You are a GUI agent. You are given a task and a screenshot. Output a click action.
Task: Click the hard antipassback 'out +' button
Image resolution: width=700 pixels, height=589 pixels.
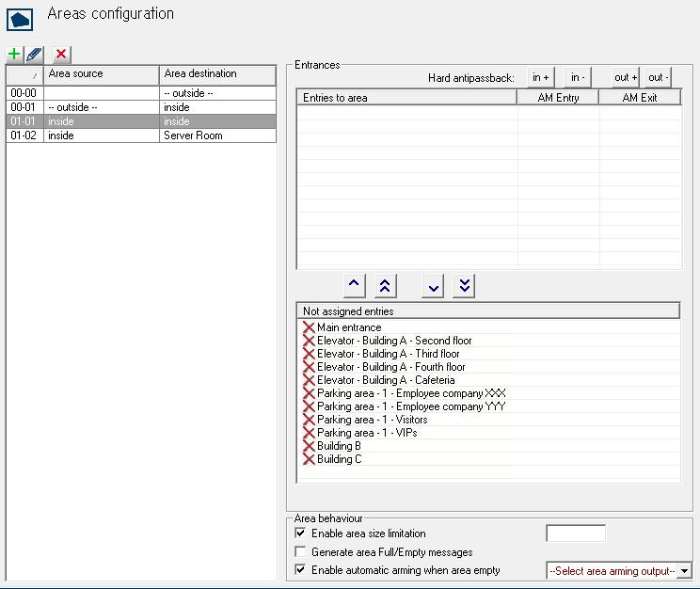click(x=626, y=78)
